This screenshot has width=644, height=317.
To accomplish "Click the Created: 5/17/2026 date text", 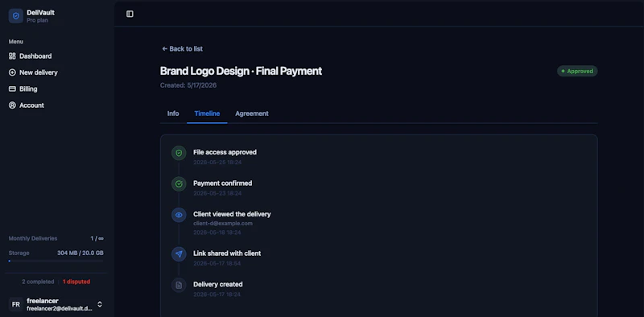I will tap(188, 85).
